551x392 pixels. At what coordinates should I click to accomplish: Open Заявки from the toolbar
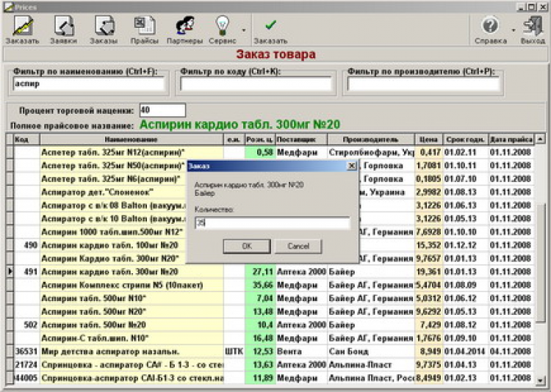pos(63,26)
